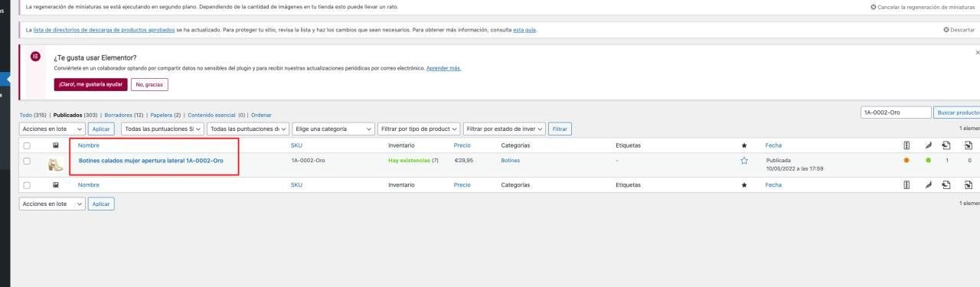
Task: Select the Publicados (303) filter
Action: click(76, 115)
